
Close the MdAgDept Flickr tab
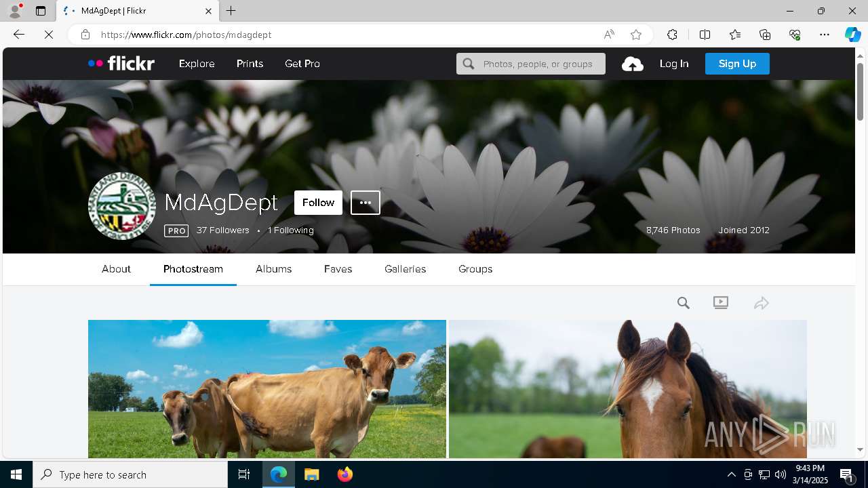209,11
